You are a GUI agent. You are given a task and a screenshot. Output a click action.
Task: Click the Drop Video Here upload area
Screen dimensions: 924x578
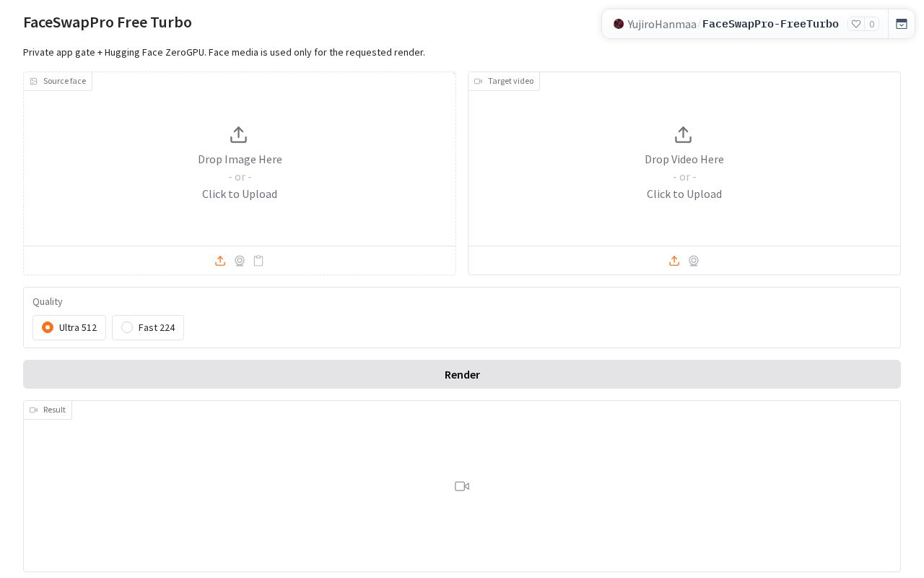click(684, 159)
